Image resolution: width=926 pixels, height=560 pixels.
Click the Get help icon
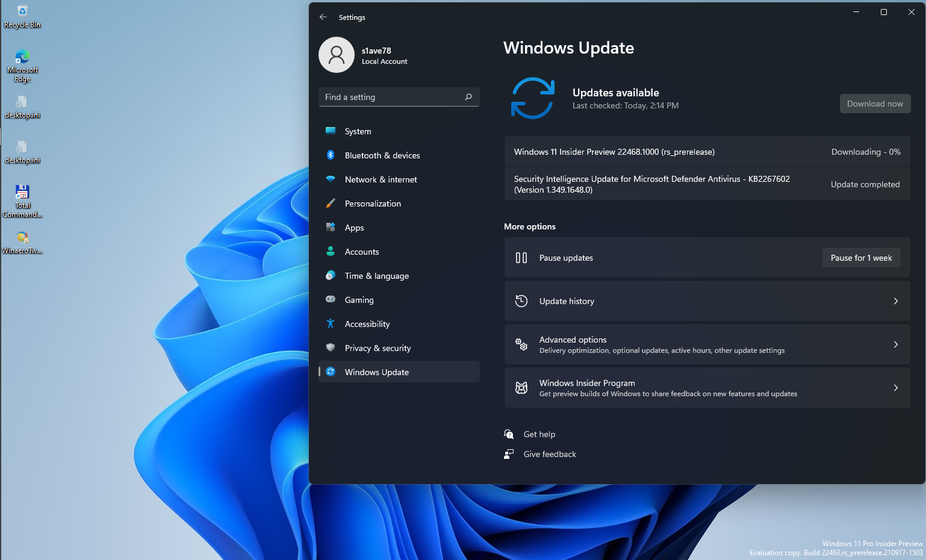[509, 434]
